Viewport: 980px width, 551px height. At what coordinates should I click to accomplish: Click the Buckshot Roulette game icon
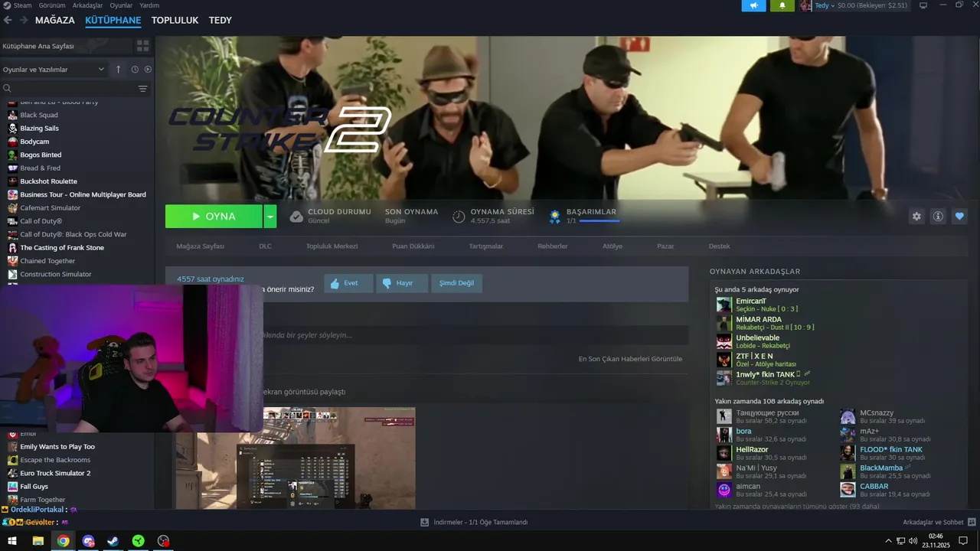[x=12, y=181]
